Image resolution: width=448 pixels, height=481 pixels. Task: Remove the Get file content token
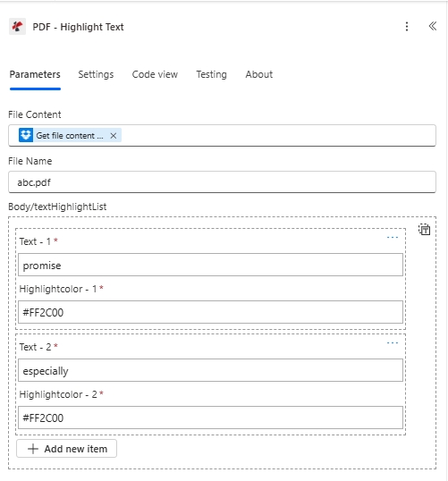114,136
